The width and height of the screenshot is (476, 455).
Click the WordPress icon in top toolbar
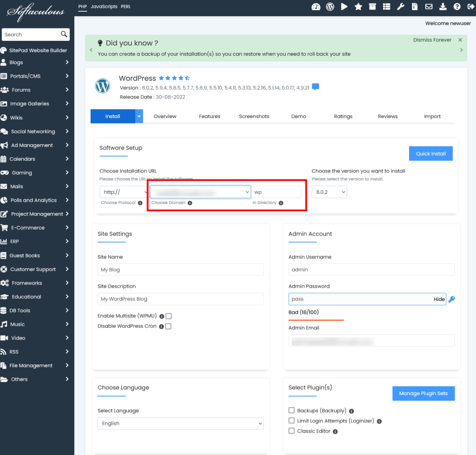click(330, 7)
